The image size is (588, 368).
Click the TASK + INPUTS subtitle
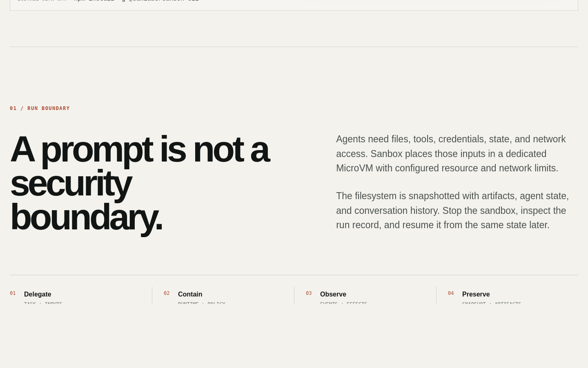click(43, 303)
